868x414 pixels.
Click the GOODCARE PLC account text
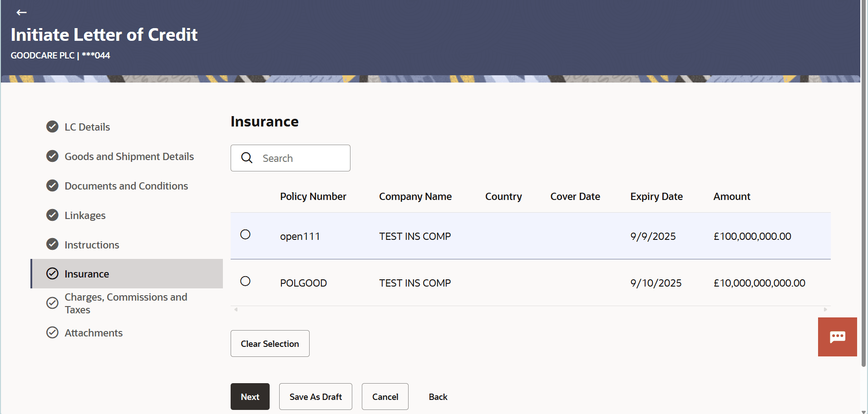point(60,55)
